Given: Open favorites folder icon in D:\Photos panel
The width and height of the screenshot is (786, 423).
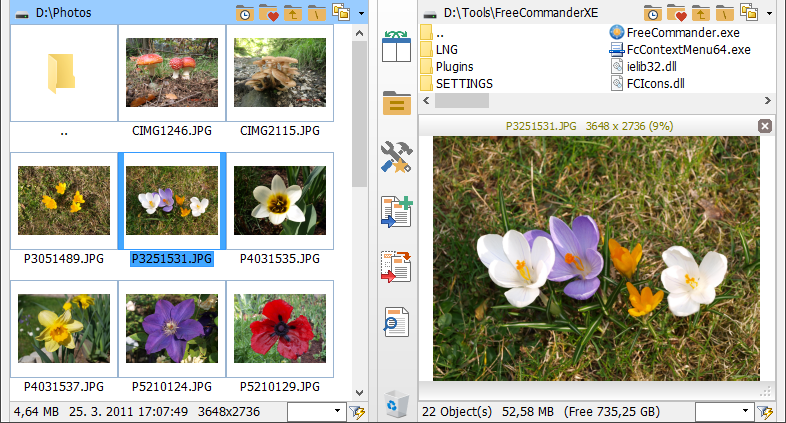Looking at the screenshot, I should pos(268,13).
